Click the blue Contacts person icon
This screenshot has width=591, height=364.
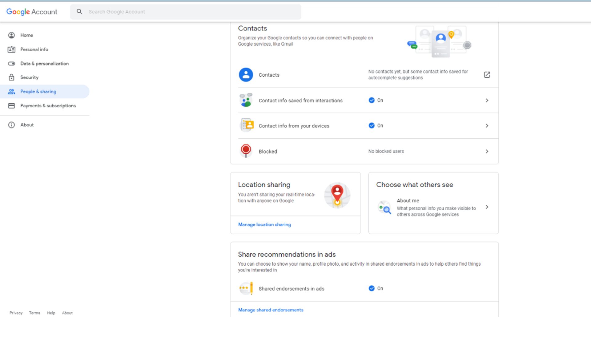246,75
